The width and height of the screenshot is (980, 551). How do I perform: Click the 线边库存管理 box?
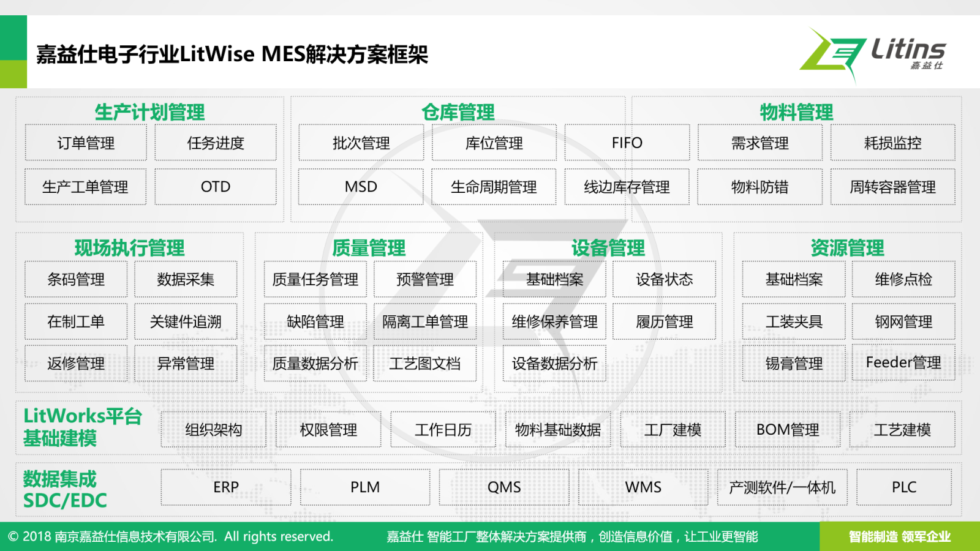tap(627, 187)
